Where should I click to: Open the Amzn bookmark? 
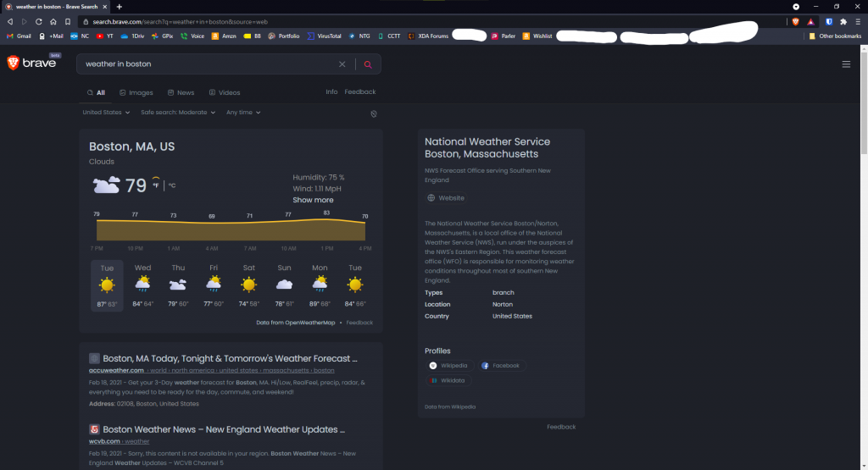[x=224, y=36]
